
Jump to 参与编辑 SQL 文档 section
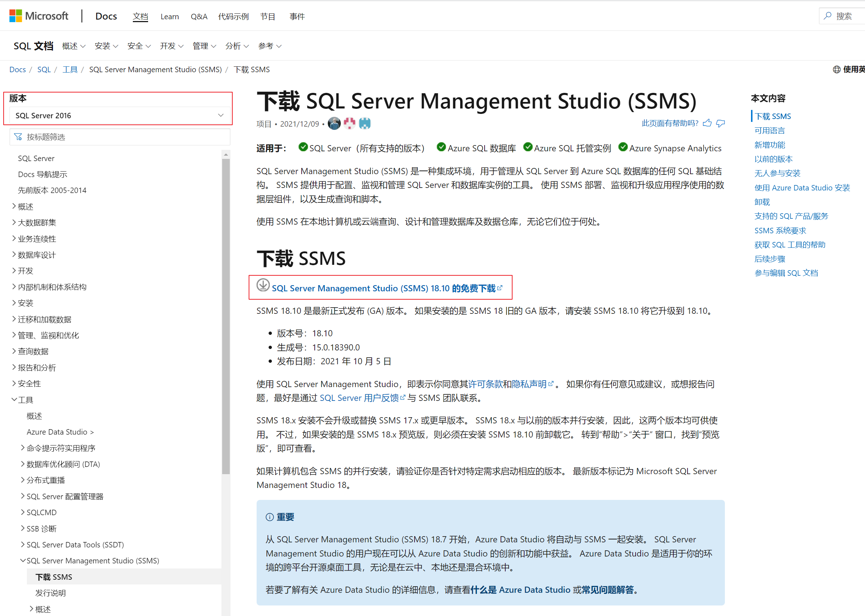tap(786, 273)
